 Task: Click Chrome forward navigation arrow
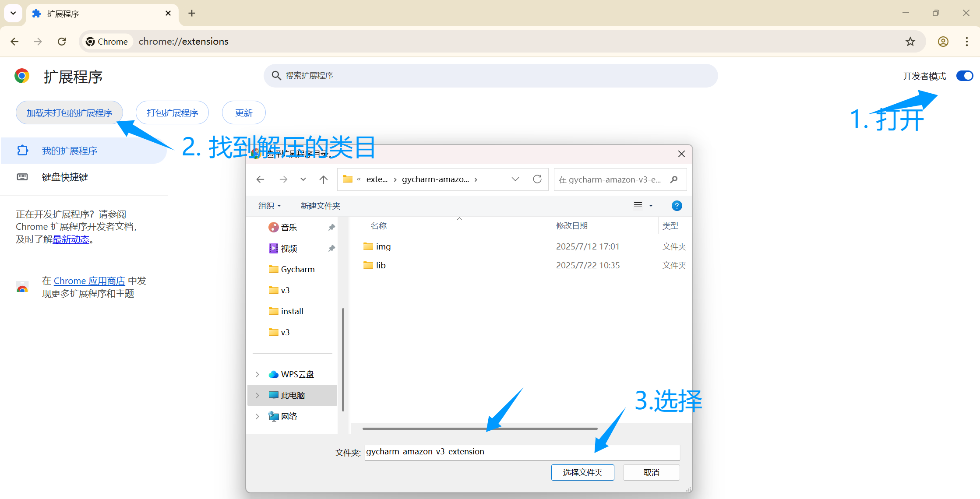coord(38,42)
